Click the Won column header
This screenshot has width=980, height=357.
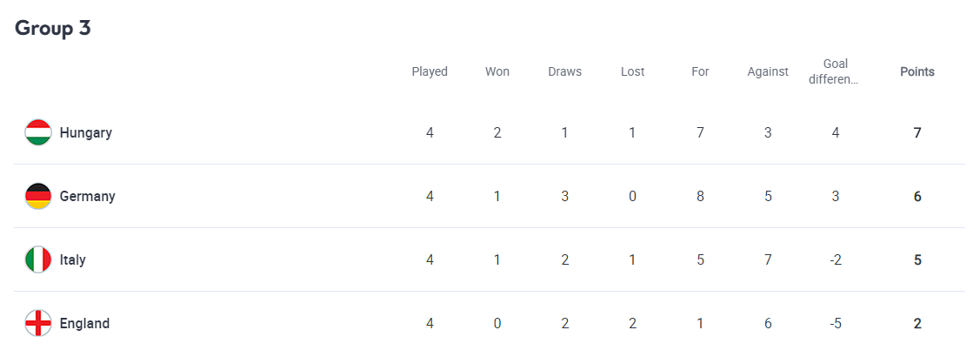(x=497, y=72)
